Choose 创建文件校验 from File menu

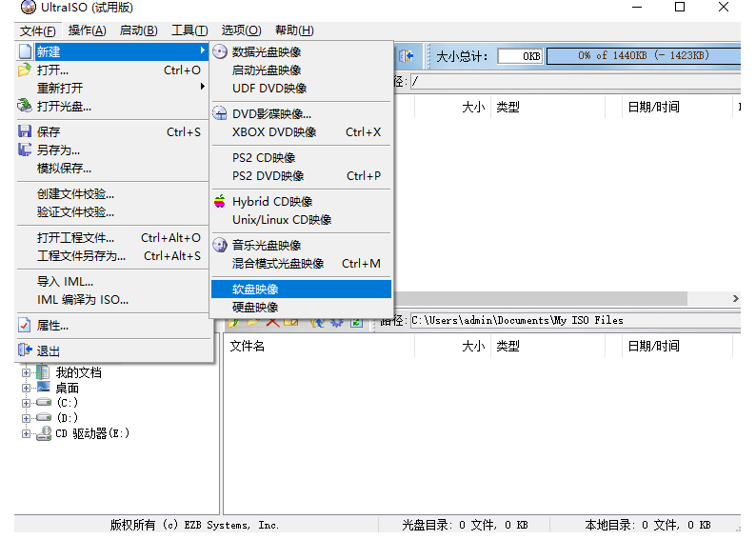click(112, 194)
